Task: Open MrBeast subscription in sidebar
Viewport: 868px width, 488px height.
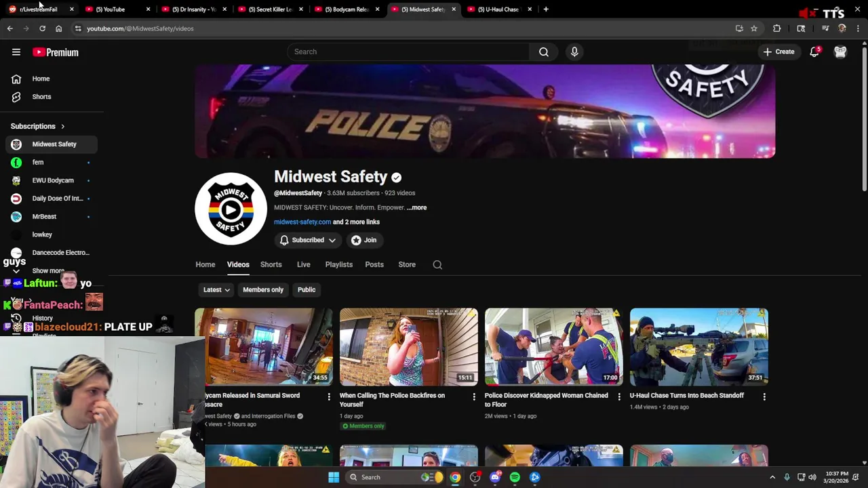Action: click(x=52, y=217)
